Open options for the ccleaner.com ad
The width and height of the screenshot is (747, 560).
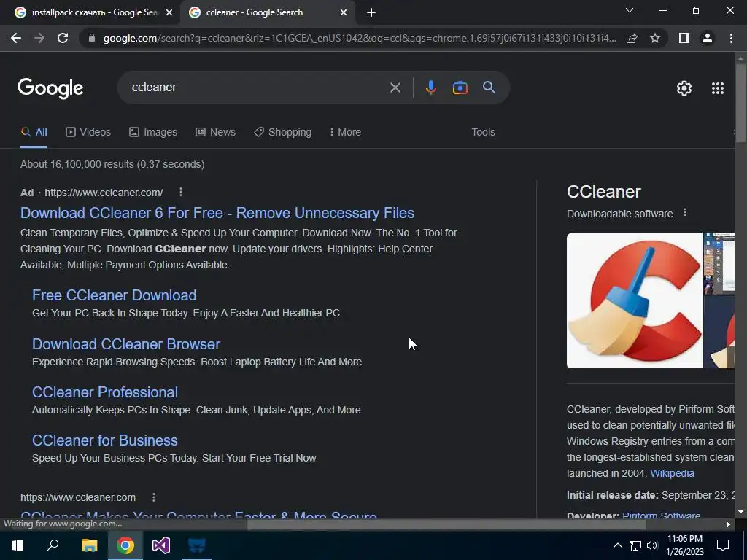[x=181, y=192]
